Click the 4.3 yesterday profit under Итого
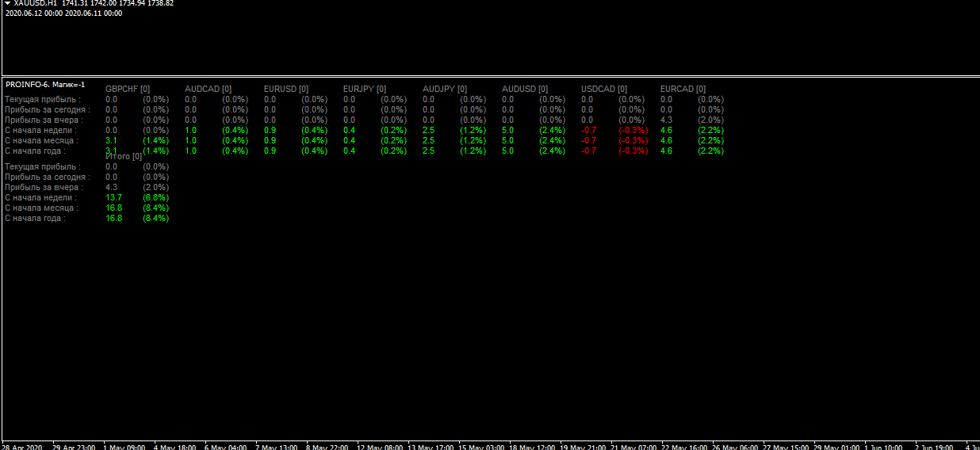This screenshot has height=450, width=980. [x=111, y=188]
